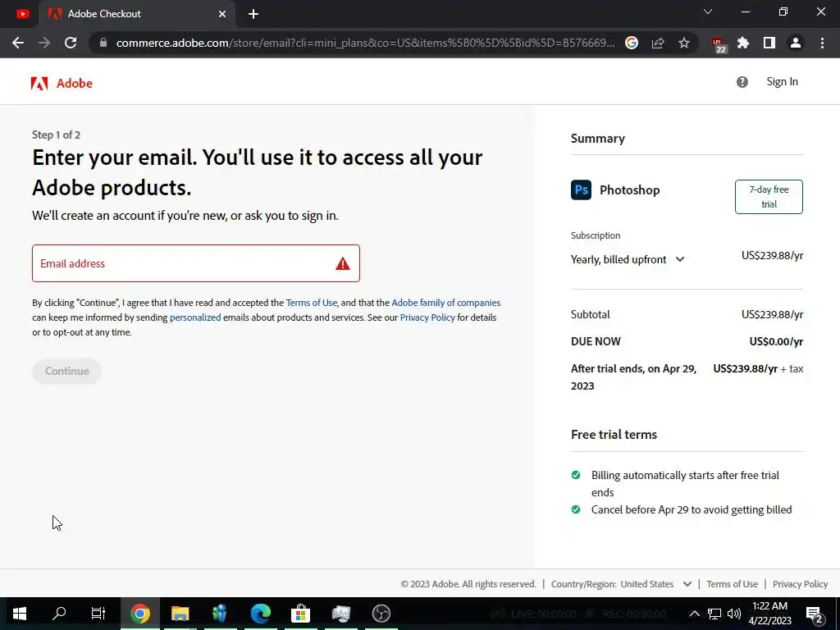This screenshot has height=630, width=840.
Task: Open the Terms of Use link in agreement text
Action: pyautogui.click(x=311, y=303)
